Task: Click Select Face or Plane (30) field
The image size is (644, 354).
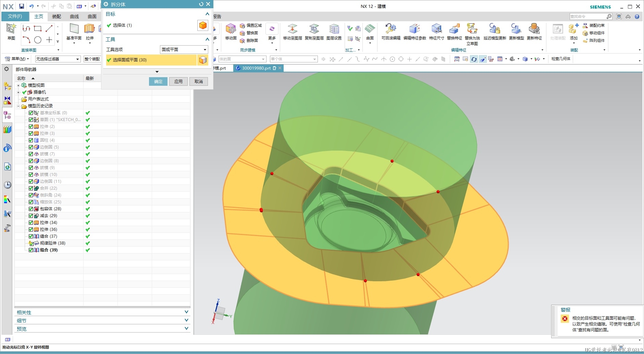Action: (x=151, y=60)
